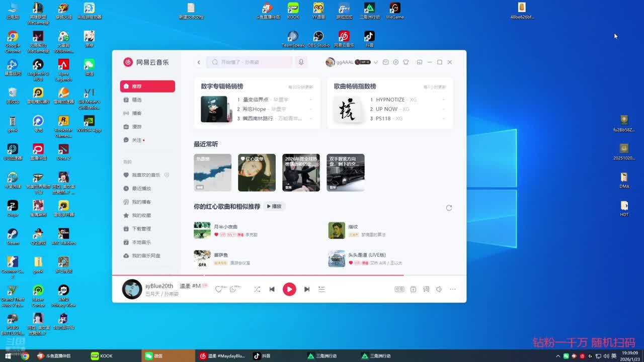Open the more options ellipsis in player bar
Image resolution: width=644 pixels, height=362 pixels.
coord(453,290)
